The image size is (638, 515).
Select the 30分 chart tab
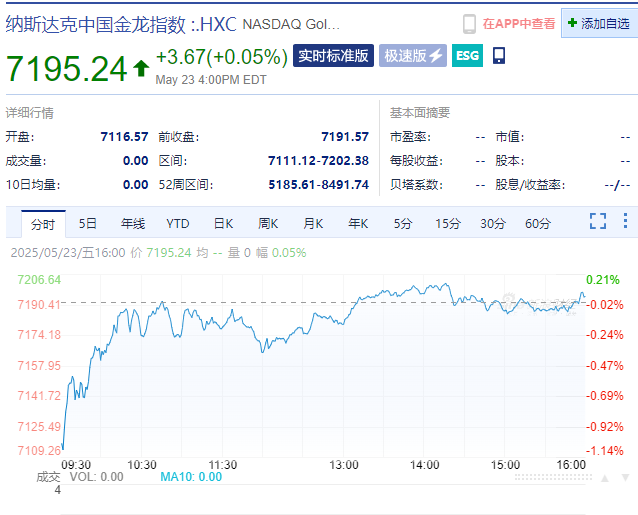(493, 223)
